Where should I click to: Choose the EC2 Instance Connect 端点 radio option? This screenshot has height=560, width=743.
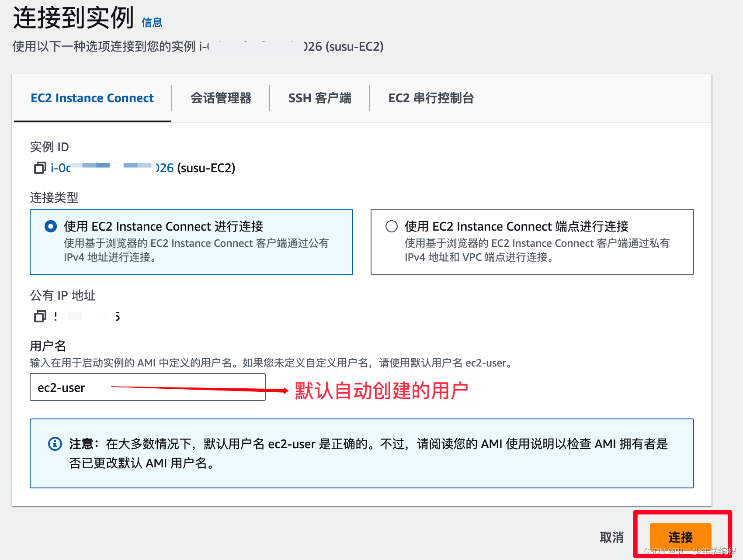pyautogui.click(x=392, y=226)
